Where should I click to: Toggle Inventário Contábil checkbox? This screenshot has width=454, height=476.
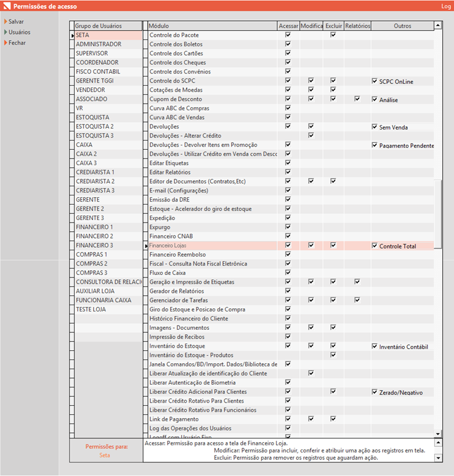[375, 346]
